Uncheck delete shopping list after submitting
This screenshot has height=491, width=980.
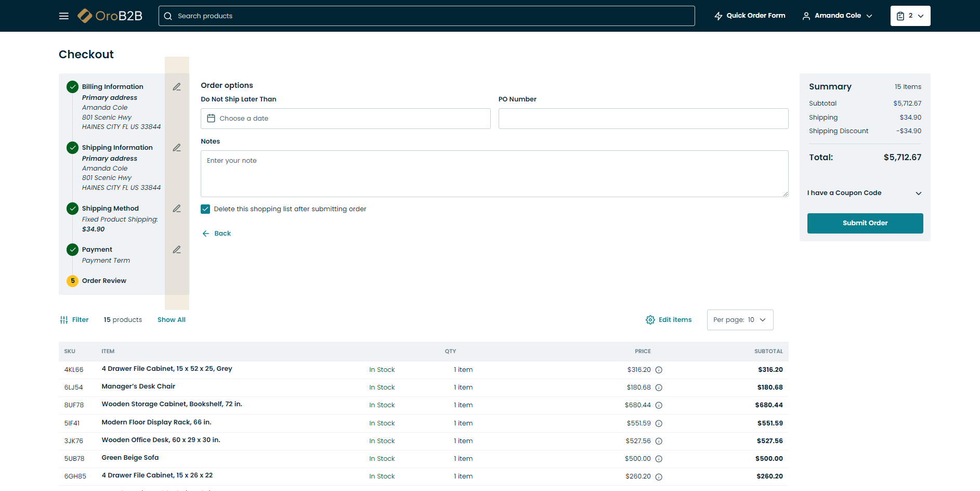point(205,209)
